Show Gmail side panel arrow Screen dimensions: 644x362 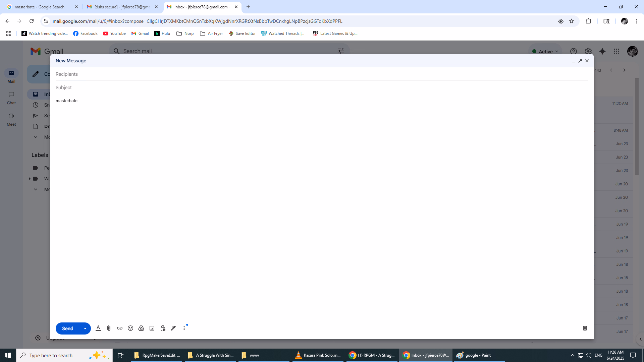640,339
